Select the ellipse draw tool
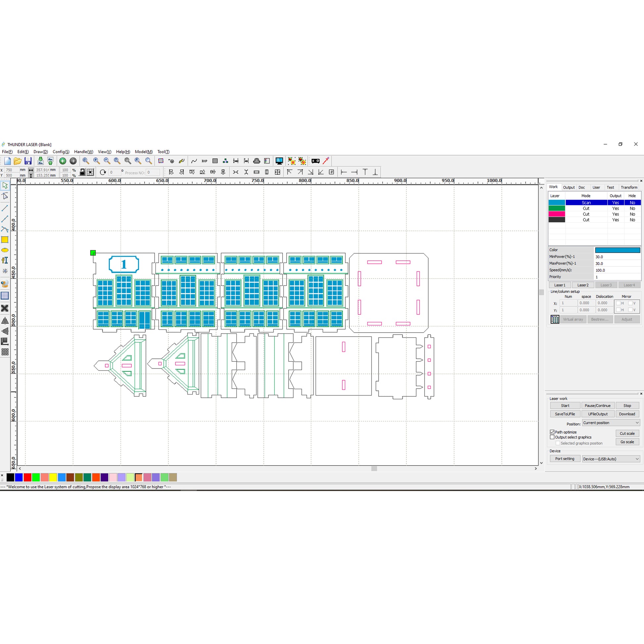This screenshot has width=644, height=644. pyautogui.click(x=5, y=250)
